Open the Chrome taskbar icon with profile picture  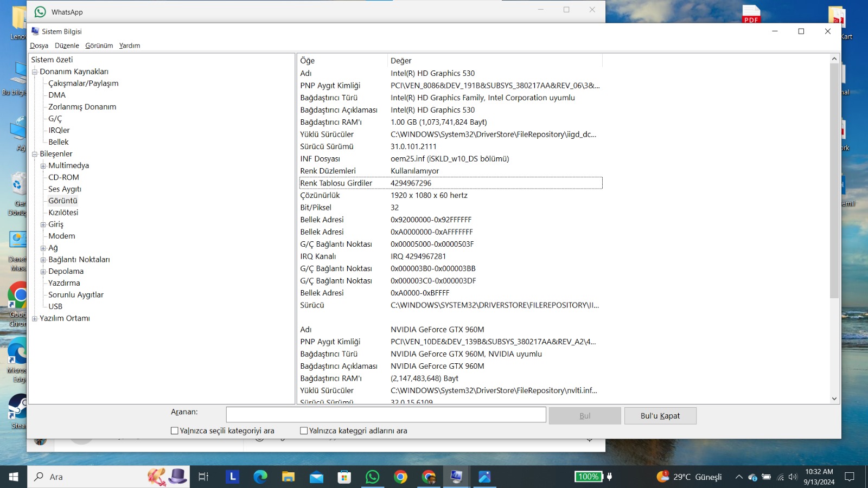(x=429, y=477)
